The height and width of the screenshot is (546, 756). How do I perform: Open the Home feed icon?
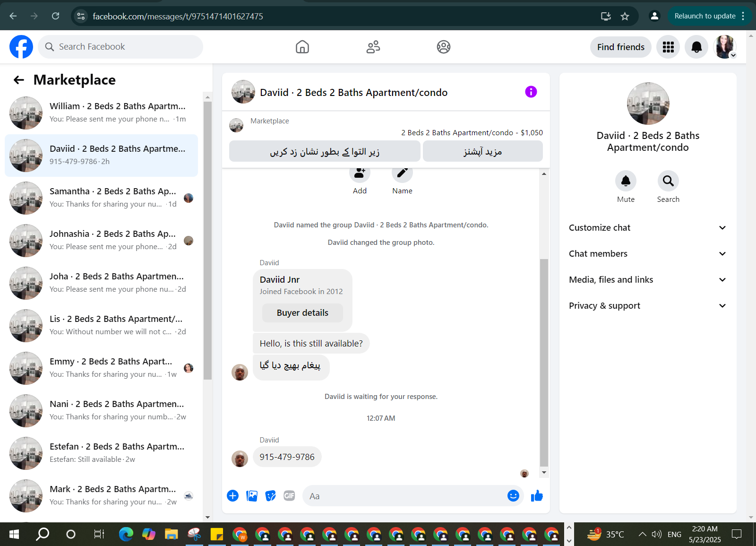pyautogui.click(x=302, y=47)
